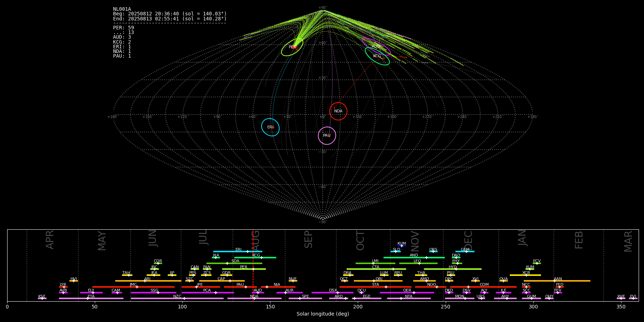
Task: Select the KSE shower label in timeline
Action: 42,297
